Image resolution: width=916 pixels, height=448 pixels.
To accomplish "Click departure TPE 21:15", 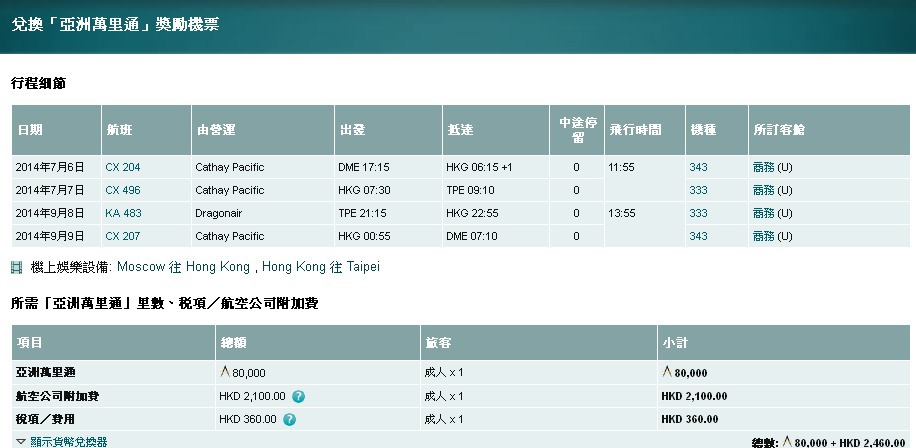I will point(362,213).
